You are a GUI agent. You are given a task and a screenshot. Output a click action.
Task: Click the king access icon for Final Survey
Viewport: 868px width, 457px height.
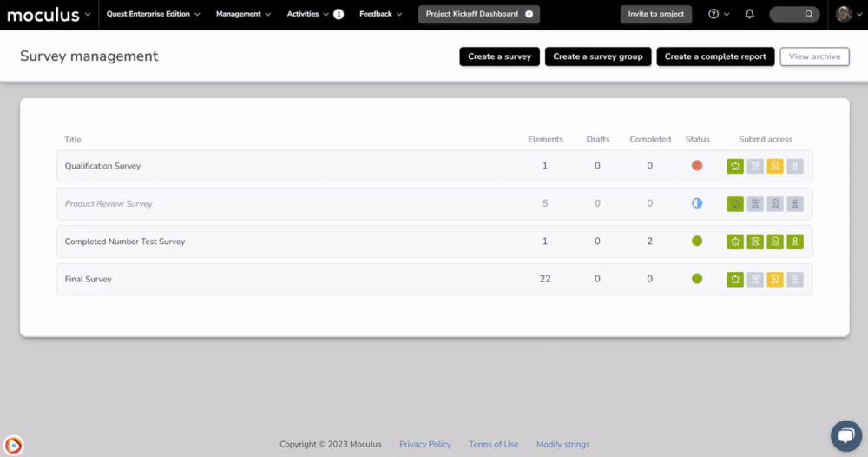point(735,280)
